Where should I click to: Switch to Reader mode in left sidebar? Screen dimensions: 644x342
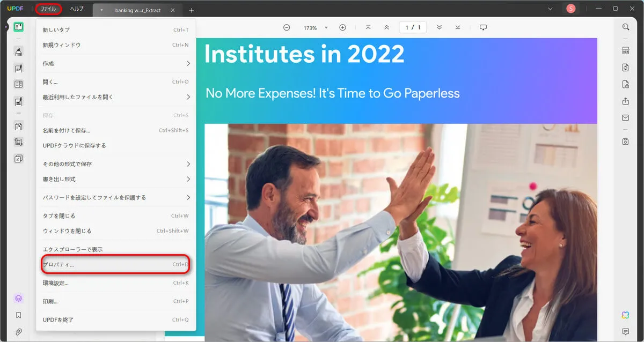[x=19, y=27]
